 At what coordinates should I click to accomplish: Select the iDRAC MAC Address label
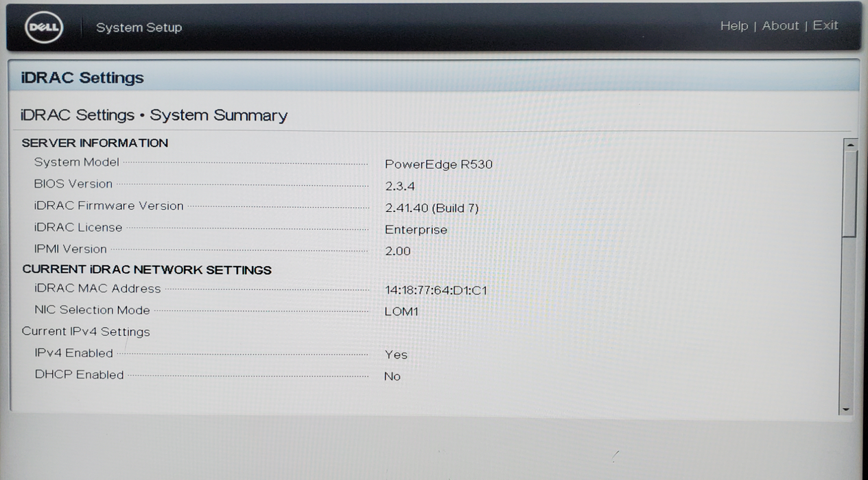point(97,289)
